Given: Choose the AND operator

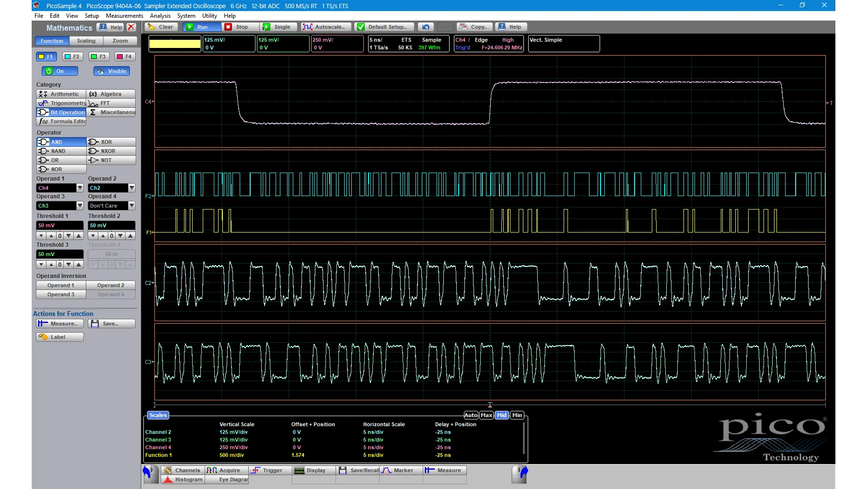Looking at the screenshot, I should click(61, 142).
